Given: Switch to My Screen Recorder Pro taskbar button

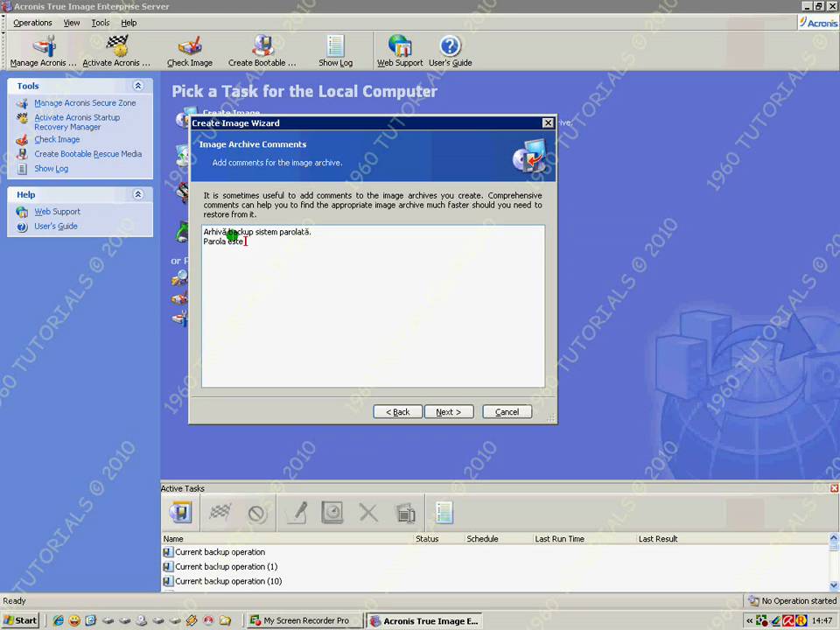Looking at the screenshot, I should point(304,620).
